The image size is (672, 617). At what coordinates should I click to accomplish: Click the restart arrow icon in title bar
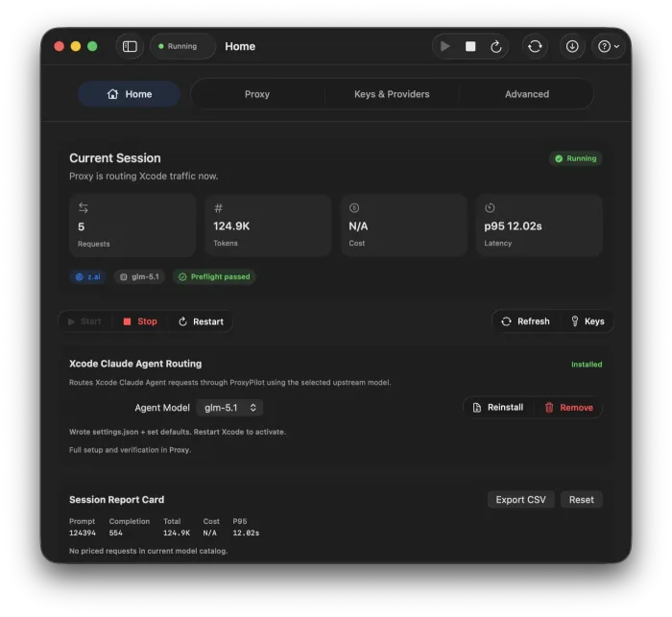point(496,46)
